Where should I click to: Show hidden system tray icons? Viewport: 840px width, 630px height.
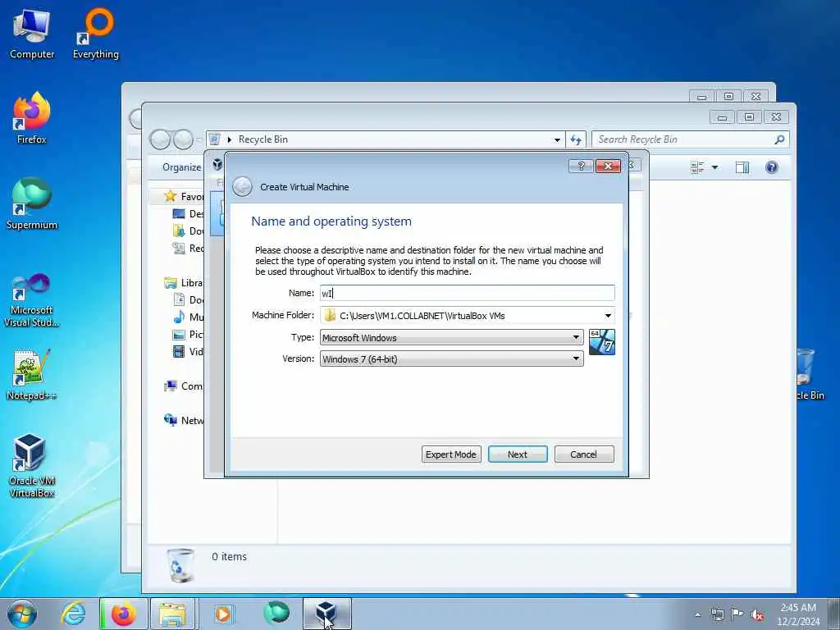click(697, 614)
